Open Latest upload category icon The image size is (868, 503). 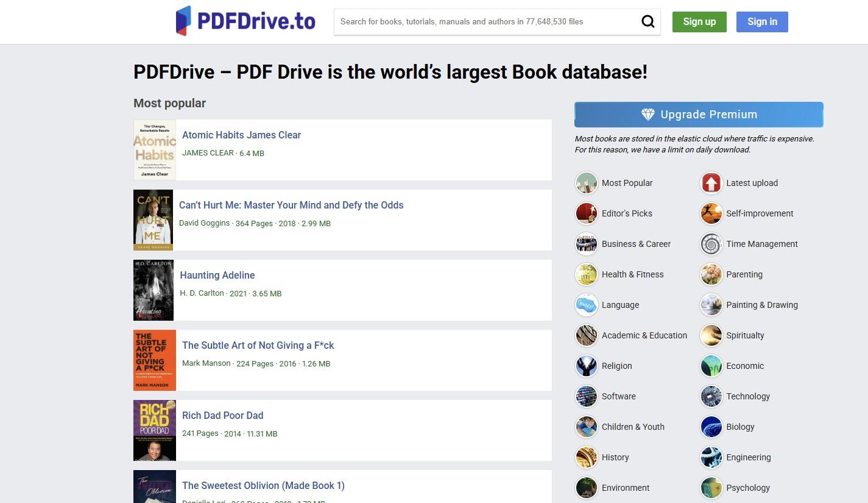(711, 183)
